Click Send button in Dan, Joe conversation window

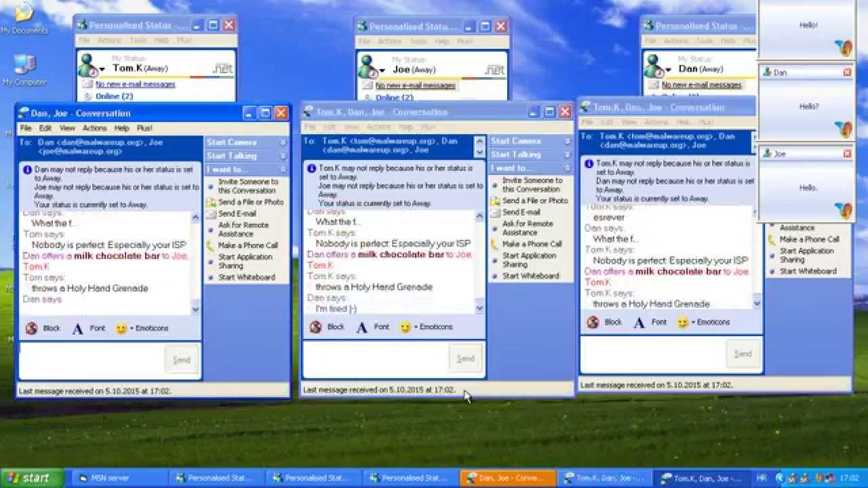[182, 360]
